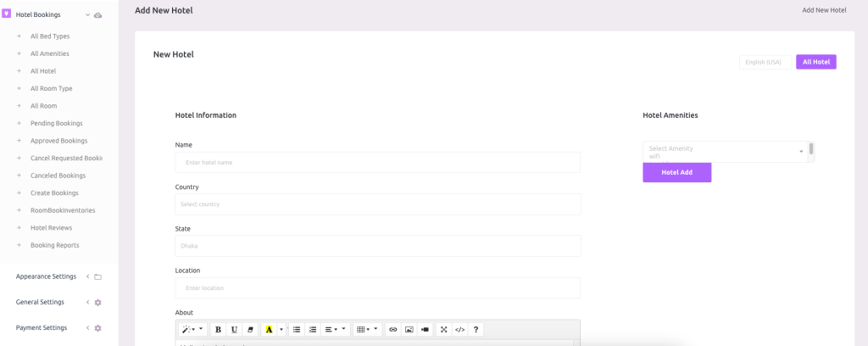Click the gear icon beside Payment Settings

98,327
